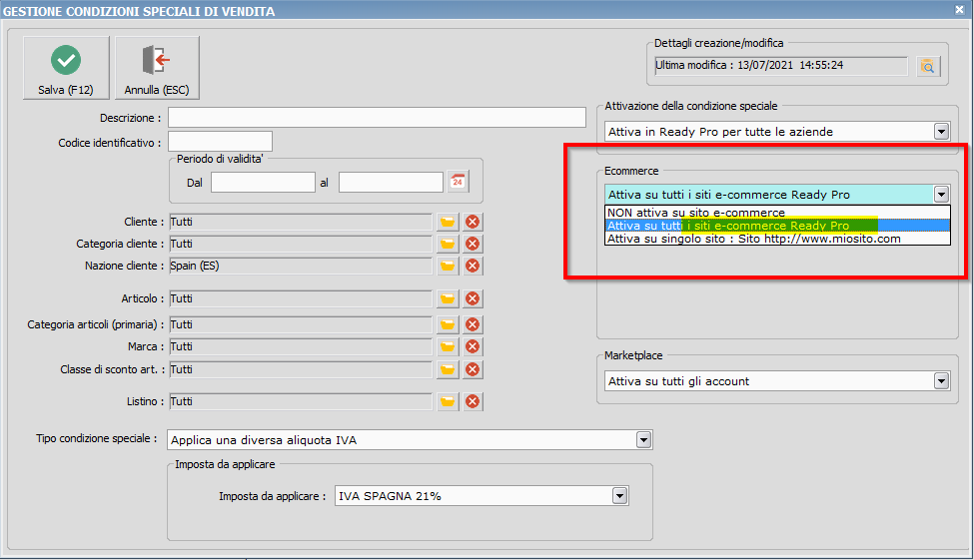974x560 pixels.
Task: Click the Listino 'Tutti' field
Action: click(x=301, y=401)
